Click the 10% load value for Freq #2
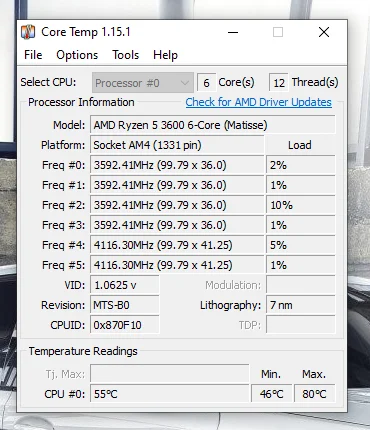370x430 pixels. click(x=301, y=205)
